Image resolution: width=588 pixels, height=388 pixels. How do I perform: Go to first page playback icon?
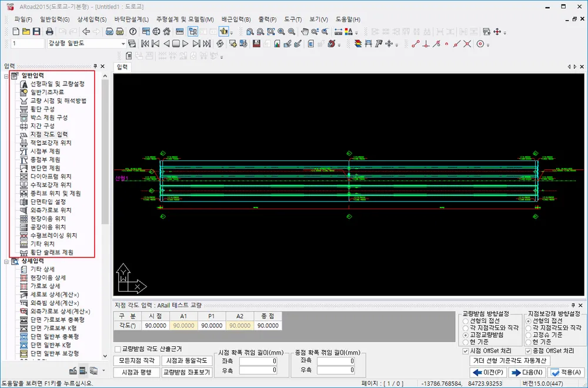click(x=145, y=44)
